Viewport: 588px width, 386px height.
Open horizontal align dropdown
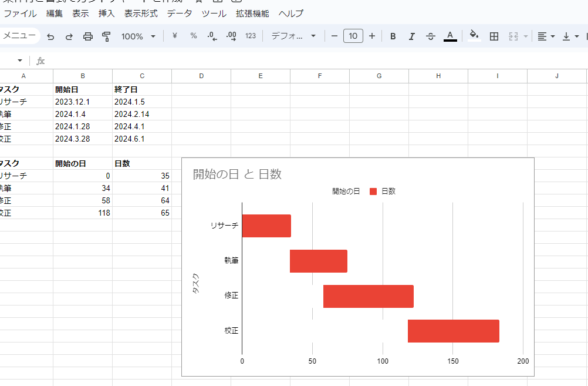click(546, 36)
